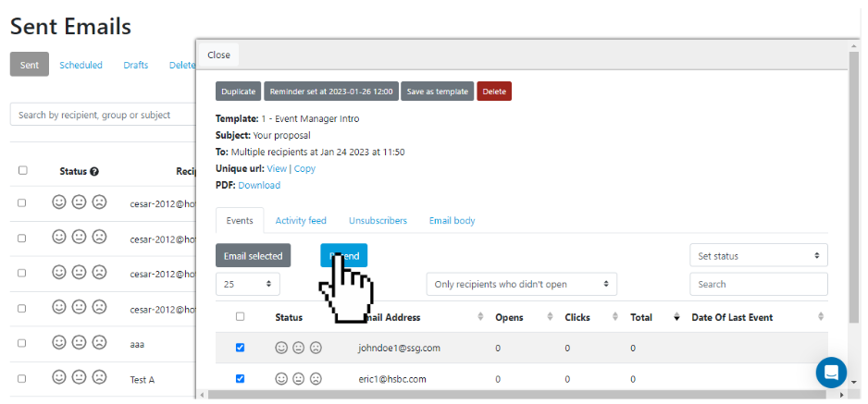The image size is (868, 404).
Task: Switch to the Activity feed tab
Action: click(301, 221)
